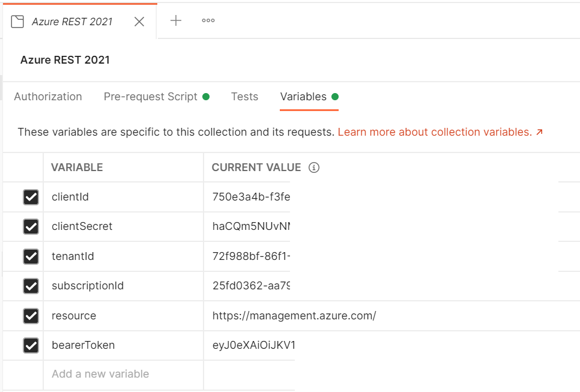Open a new tab using the plus icon
This screenshot has width=580, height=392.
pos(176,21)
